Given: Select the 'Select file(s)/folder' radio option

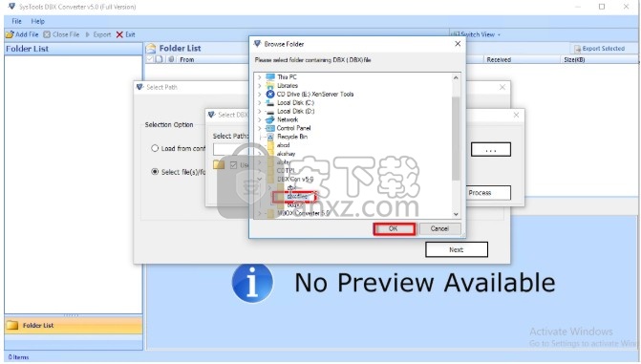Looking at the screenshot, I should [x=155, y=172].
